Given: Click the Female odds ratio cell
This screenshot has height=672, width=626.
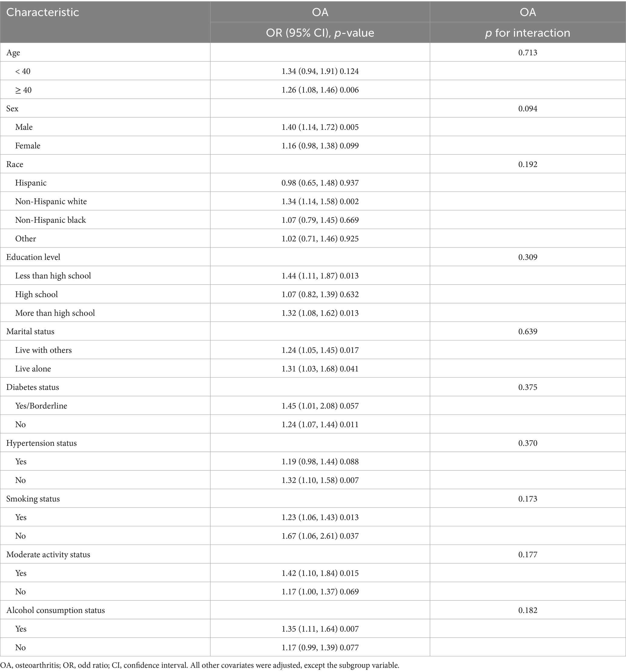Looking at the screenshot, I should pyautogui.click(x=320, y=146).
